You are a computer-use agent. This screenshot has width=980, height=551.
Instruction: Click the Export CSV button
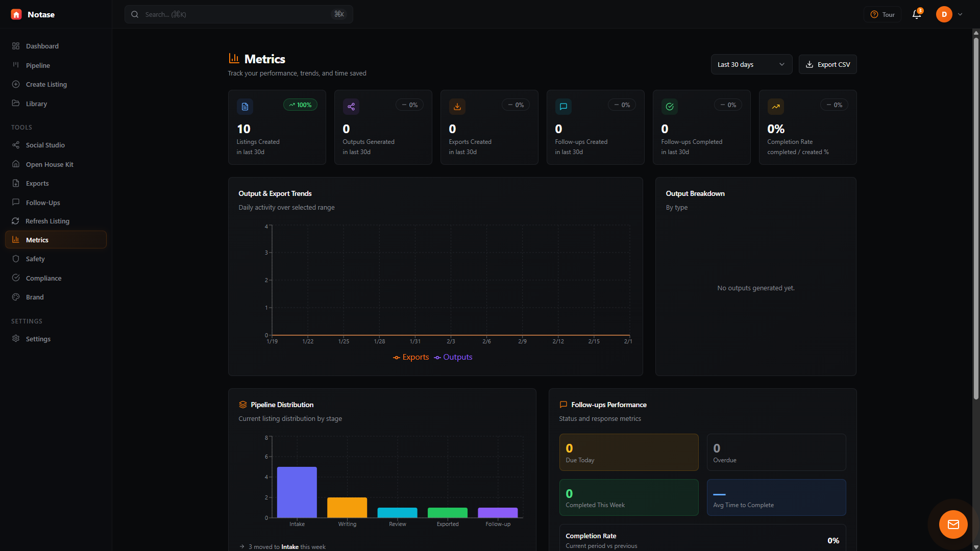(x=827, y=64)
